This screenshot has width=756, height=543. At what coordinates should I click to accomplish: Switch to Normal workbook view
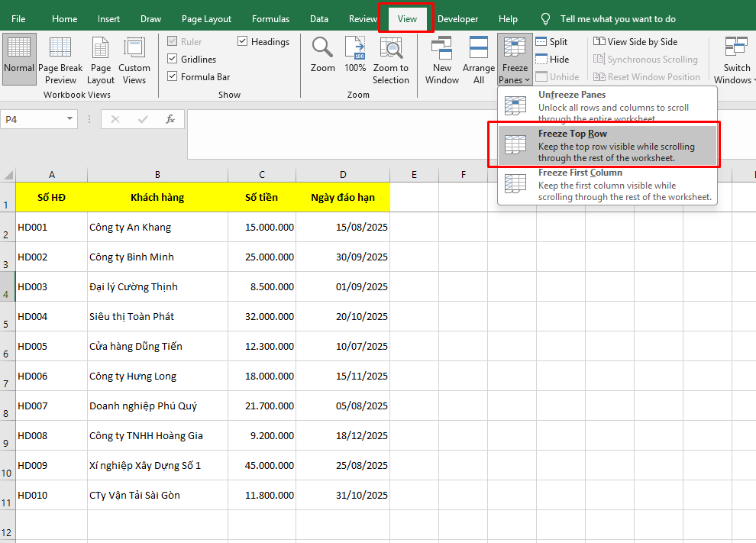click(19, 60)
